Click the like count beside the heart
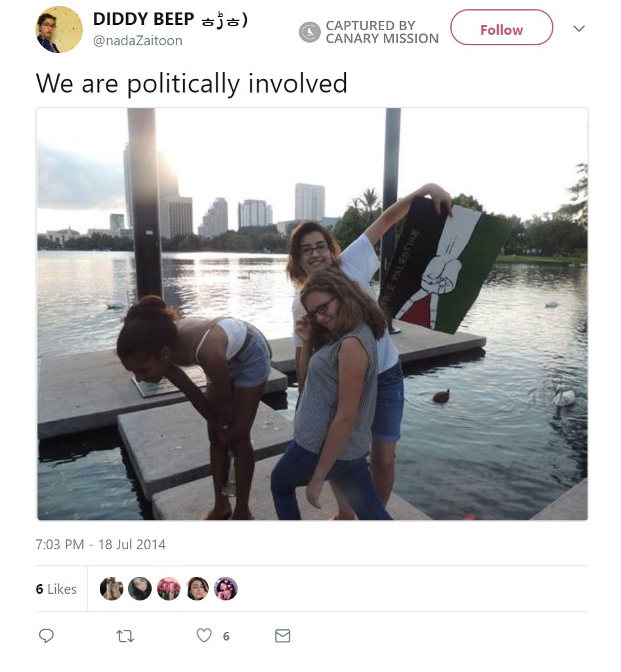This screenshot has height=672, width=621. (226, 636)
